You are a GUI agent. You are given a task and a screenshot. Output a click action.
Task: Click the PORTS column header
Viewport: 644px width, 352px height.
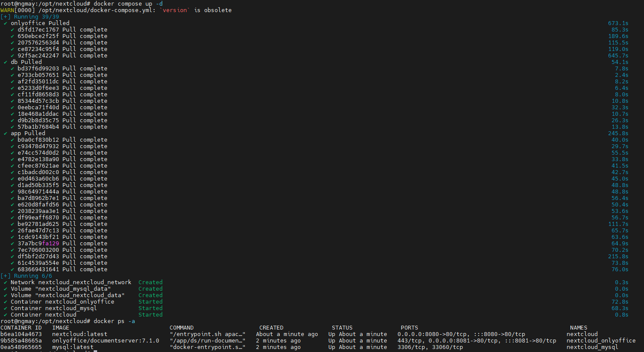[410, 327]
